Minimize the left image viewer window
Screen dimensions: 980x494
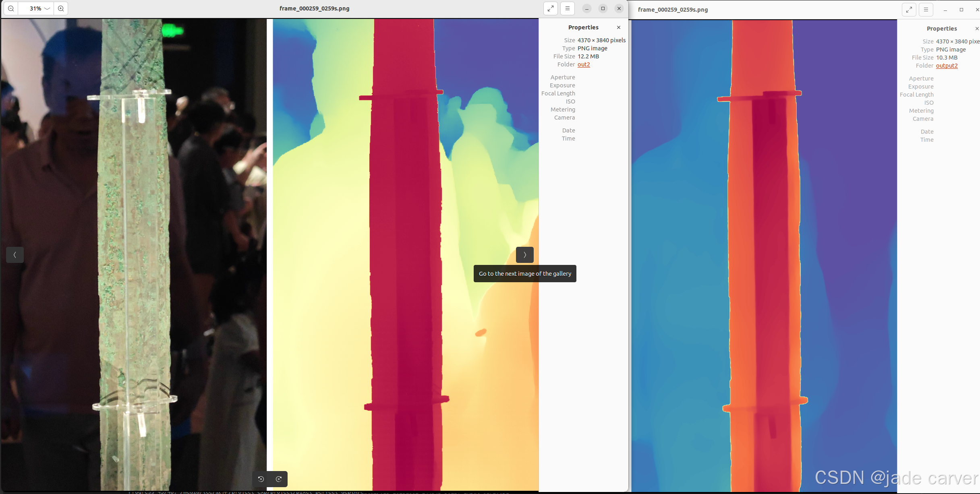point(587,8)
